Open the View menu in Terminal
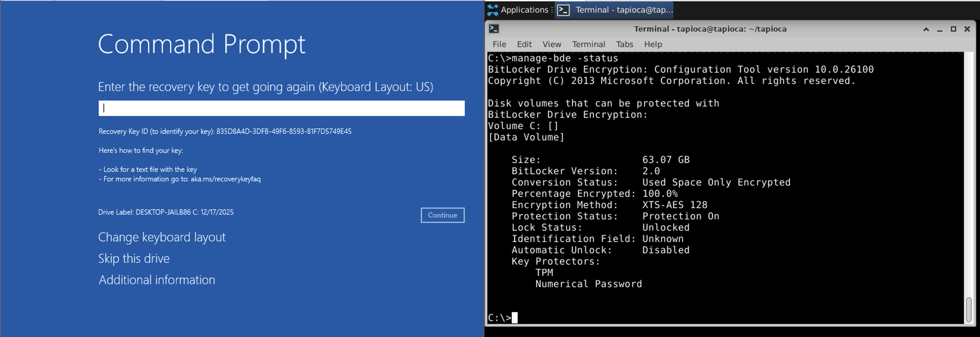This screenshot has height=337, width=980. click(x=552, y=44)
